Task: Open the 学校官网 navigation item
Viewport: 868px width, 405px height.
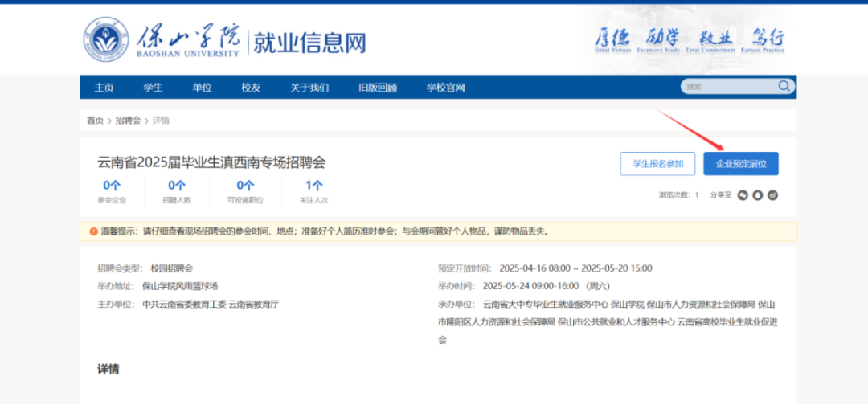Action: [445, 88]
